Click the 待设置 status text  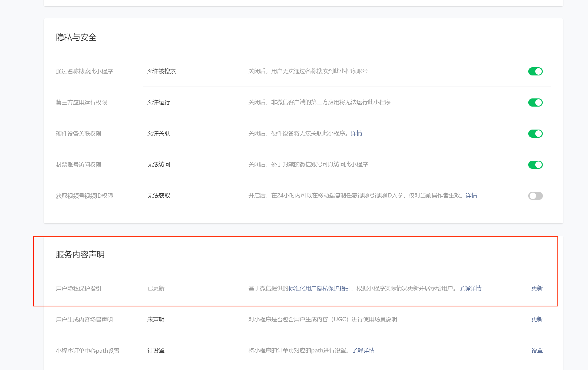coord(156,351)
